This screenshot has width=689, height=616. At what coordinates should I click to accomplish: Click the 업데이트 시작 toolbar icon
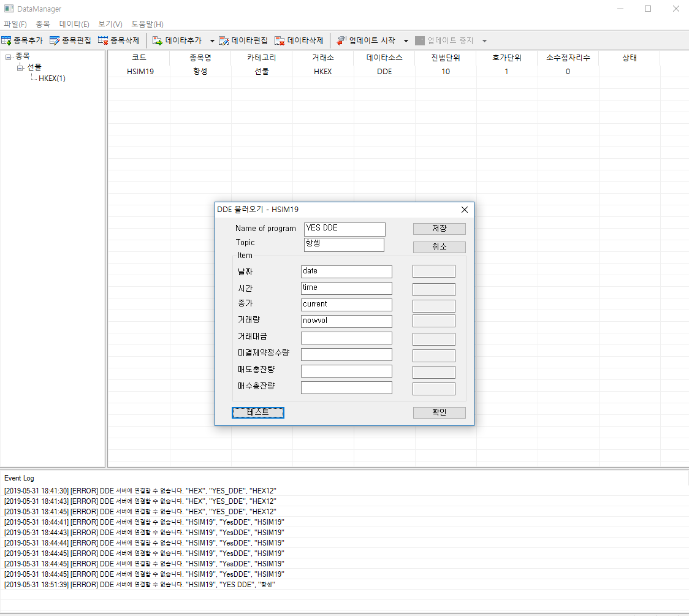coord(341,40)
